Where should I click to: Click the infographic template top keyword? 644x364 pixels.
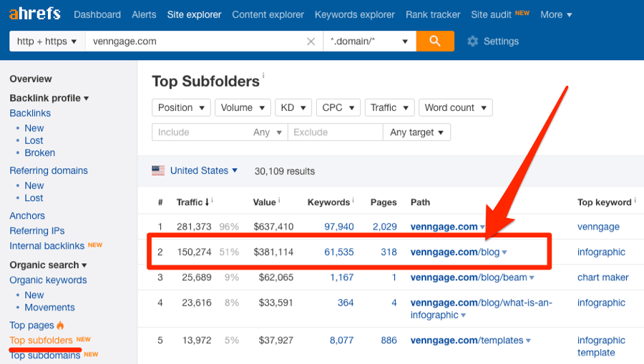[x=601, y=346]
